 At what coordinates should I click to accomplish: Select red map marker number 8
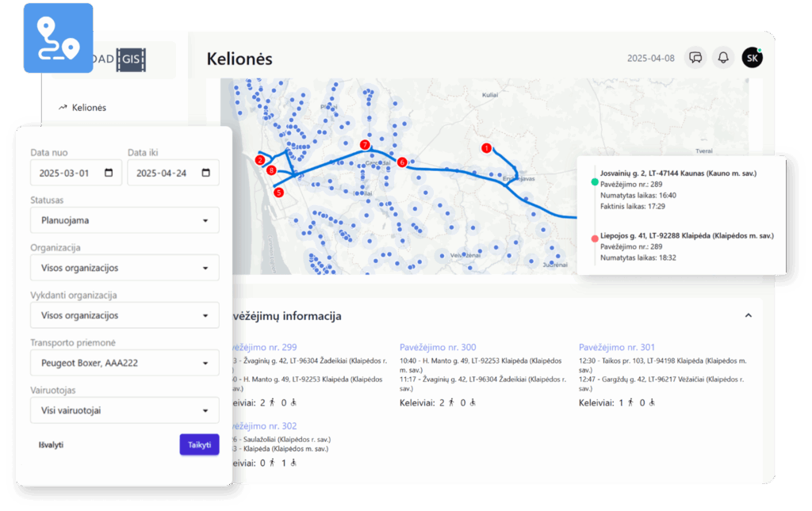pyautogui.click(x=271, y=170)
